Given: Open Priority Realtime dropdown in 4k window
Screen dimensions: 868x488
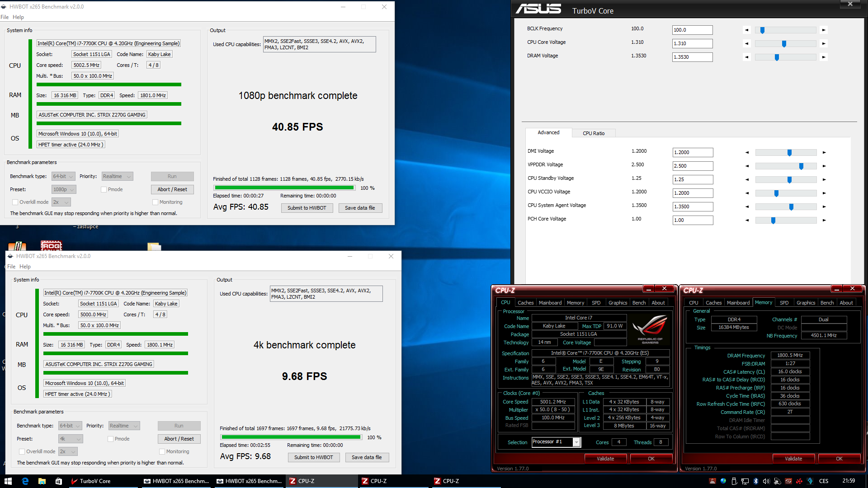Looking at the screenshot, I should [124, 426].
